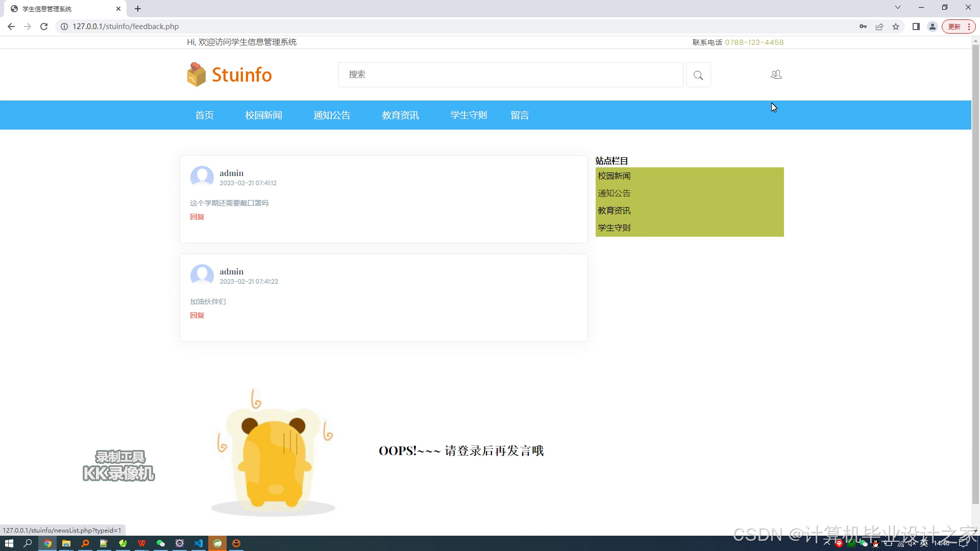Open the tab search chevron
This screenshot has width=980, height=551.
coord(898,7)
